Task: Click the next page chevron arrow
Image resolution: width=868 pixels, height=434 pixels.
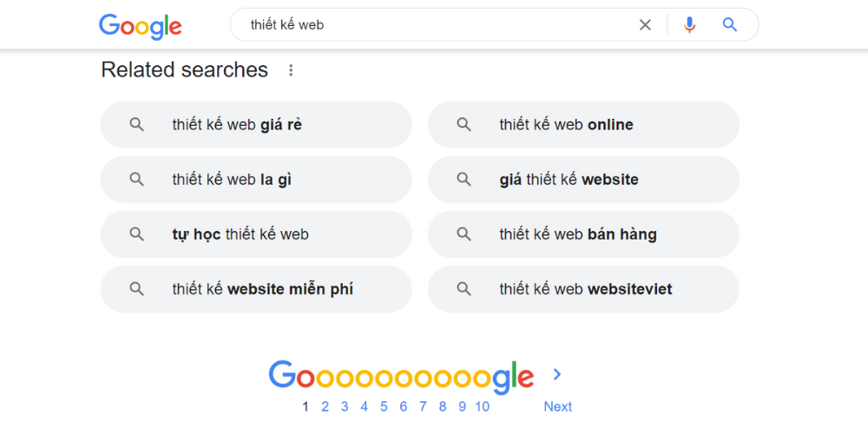Action: (557, 374)
